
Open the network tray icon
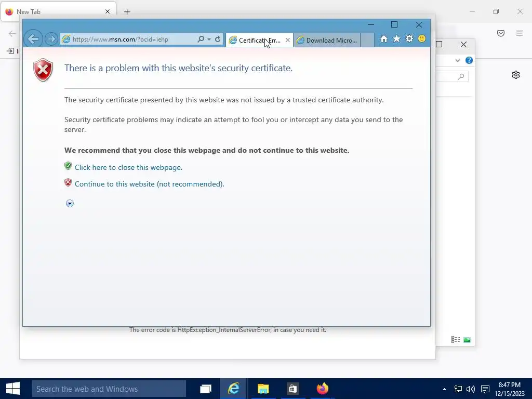(x=458, y=389)
